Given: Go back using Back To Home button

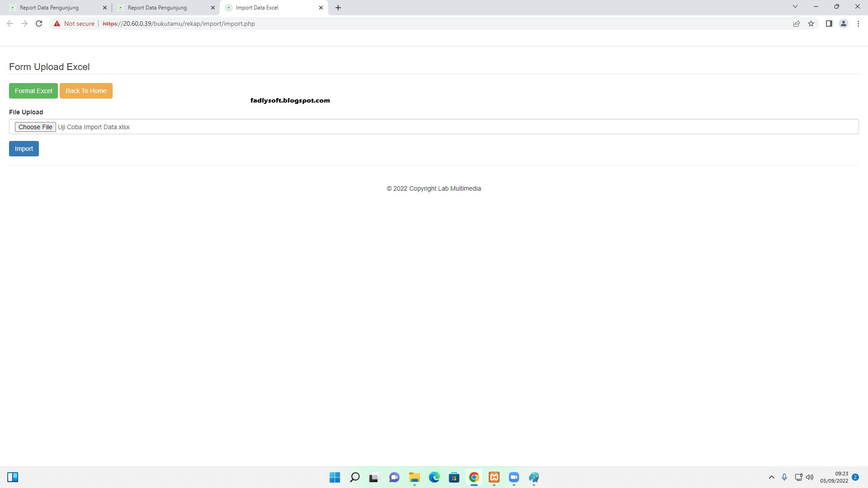Looking at the screenshot, I should click(86, 91).
